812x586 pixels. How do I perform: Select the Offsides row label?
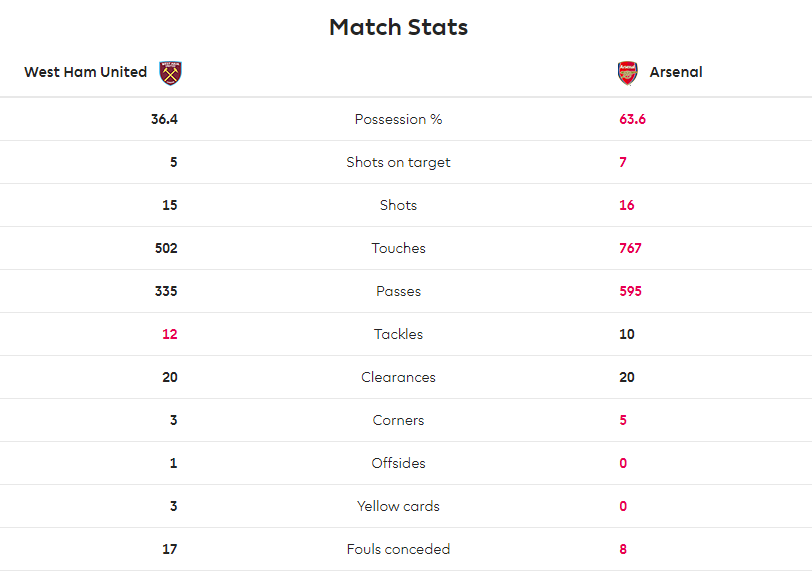click(398, 463)
